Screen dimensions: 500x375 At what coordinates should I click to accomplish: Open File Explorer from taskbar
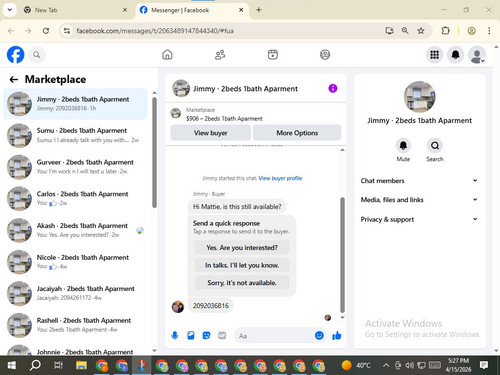[x=81, y=365]
